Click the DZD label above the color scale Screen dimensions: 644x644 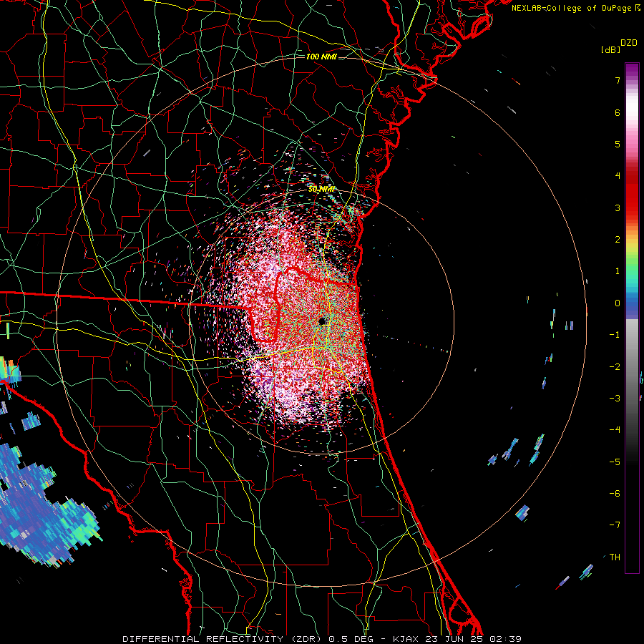[629, 42]
